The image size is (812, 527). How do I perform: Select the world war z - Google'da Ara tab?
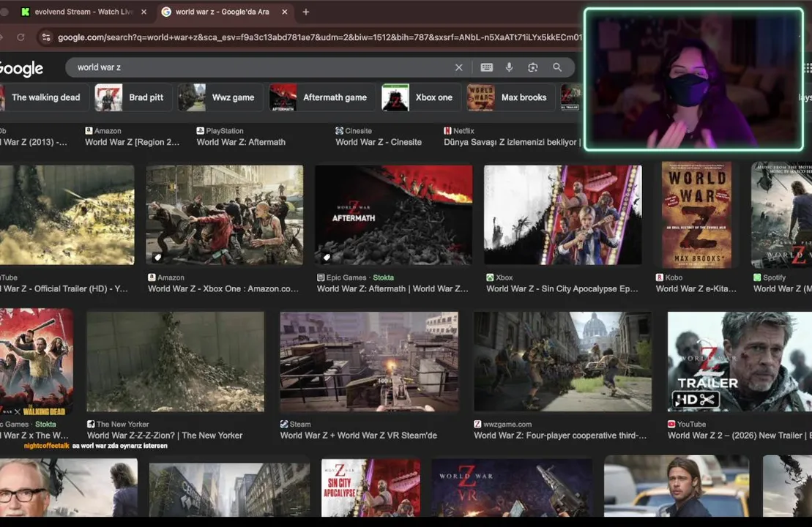(x=224, y=12)
